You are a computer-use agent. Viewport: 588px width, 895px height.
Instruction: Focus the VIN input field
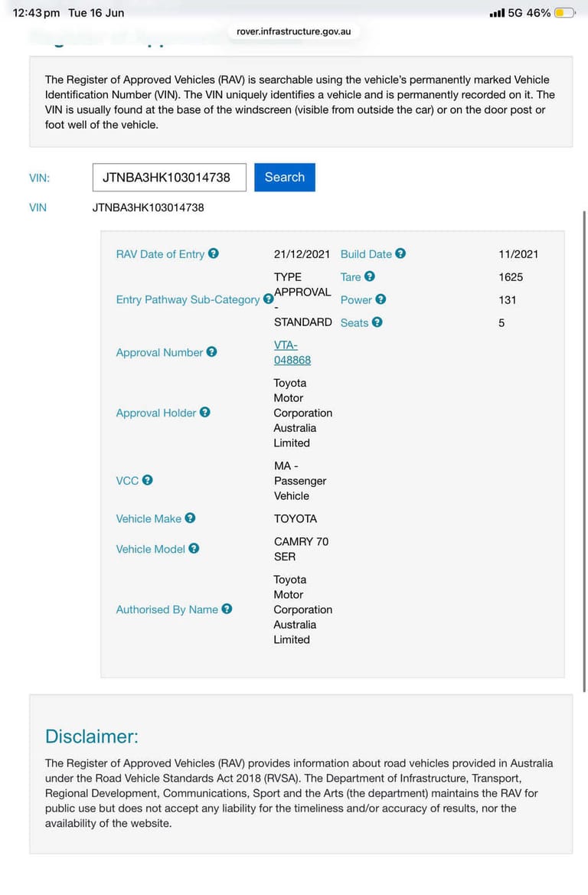pos(169,177)
